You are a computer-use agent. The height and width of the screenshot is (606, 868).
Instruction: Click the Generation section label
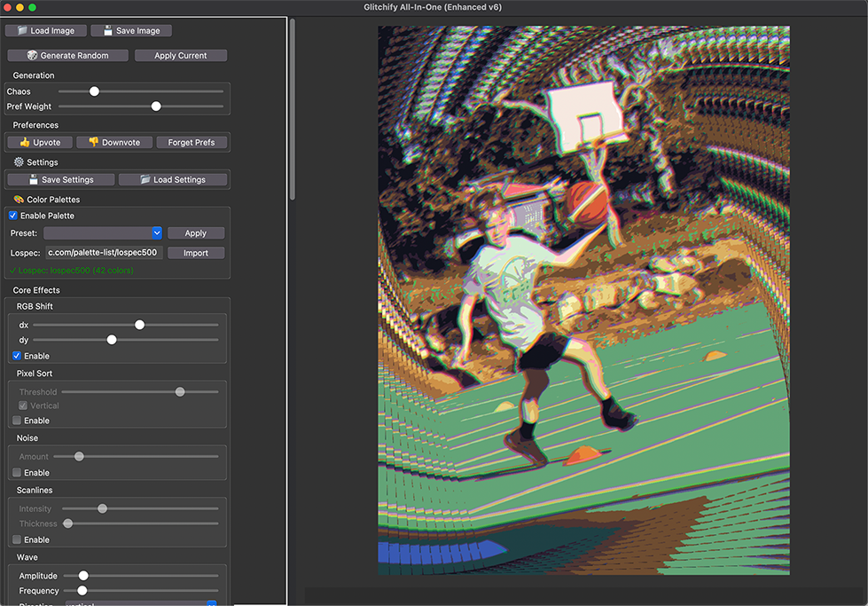[34, 75]
